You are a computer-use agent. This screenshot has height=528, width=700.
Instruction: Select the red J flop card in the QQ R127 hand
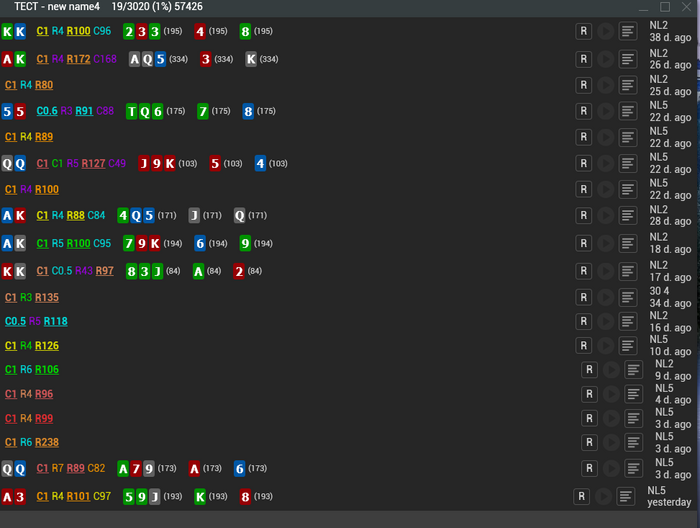pyautogui.click(x=144, y=163)
